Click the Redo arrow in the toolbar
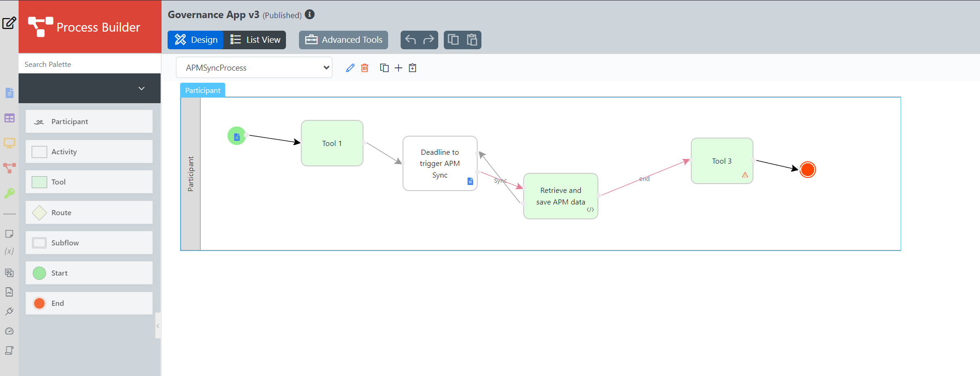This screenshot has height=376, width=980. 428,40
